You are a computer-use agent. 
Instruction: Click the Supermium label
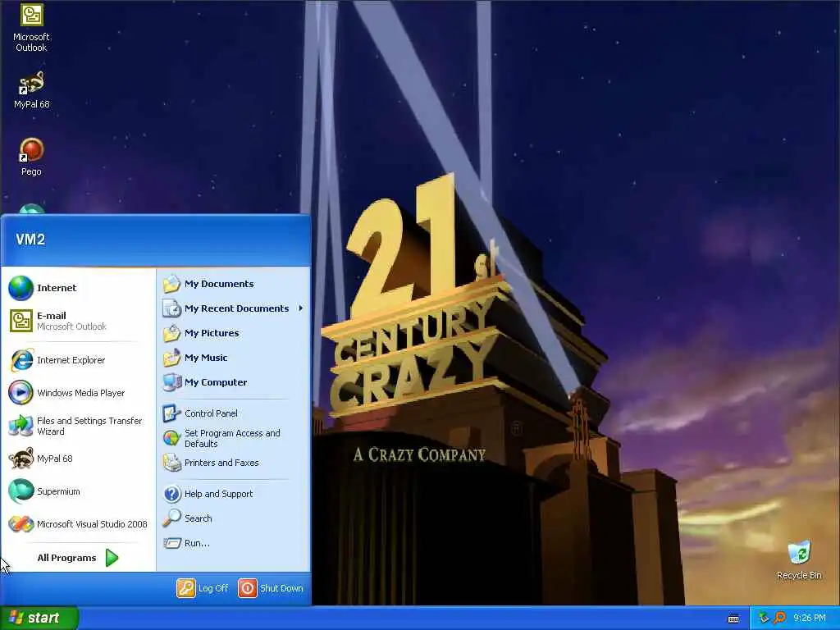point(58,491)
